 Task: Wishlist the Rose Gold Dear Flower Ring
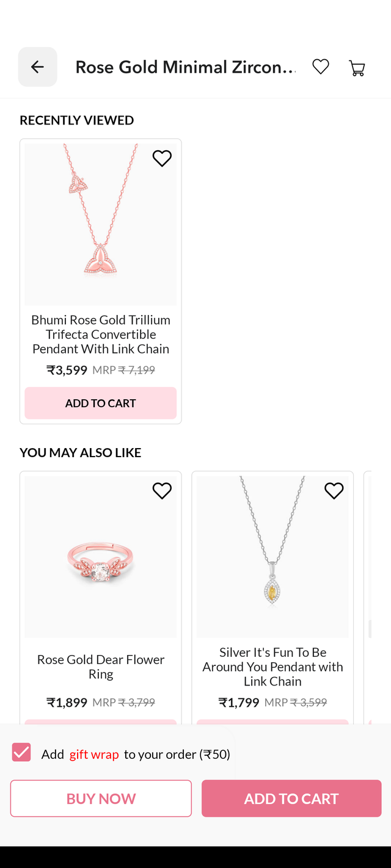pos(162,491)
